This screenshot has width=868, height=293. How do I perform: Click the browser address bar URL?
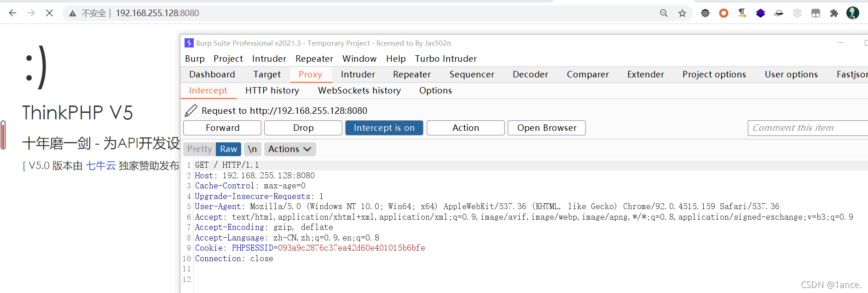click(x=157, y=13)
